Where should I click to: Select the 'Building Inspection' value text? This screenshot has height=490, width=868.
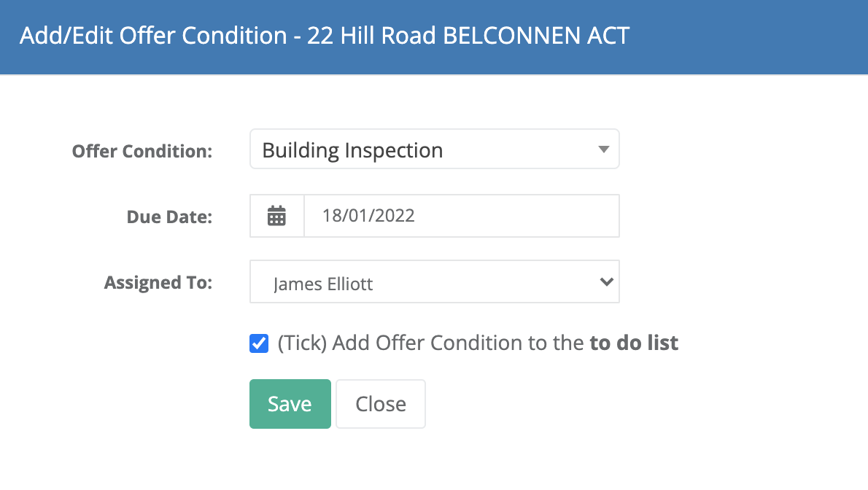(352, 151)
